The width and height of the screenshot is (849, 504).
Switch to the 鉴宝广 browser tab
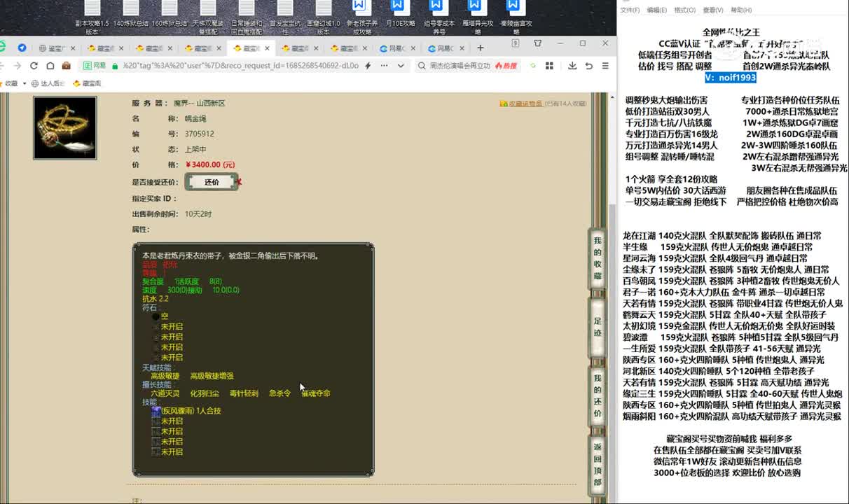pyautogui.click(x=58, y=48)
